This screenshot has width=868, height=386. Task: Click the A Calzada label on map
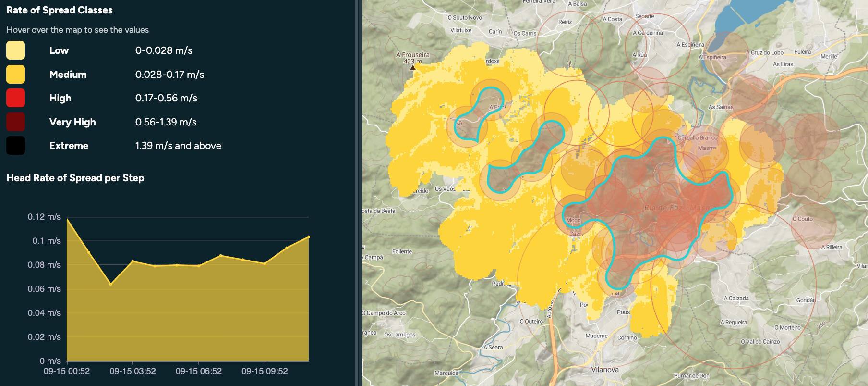click(736, 299)
